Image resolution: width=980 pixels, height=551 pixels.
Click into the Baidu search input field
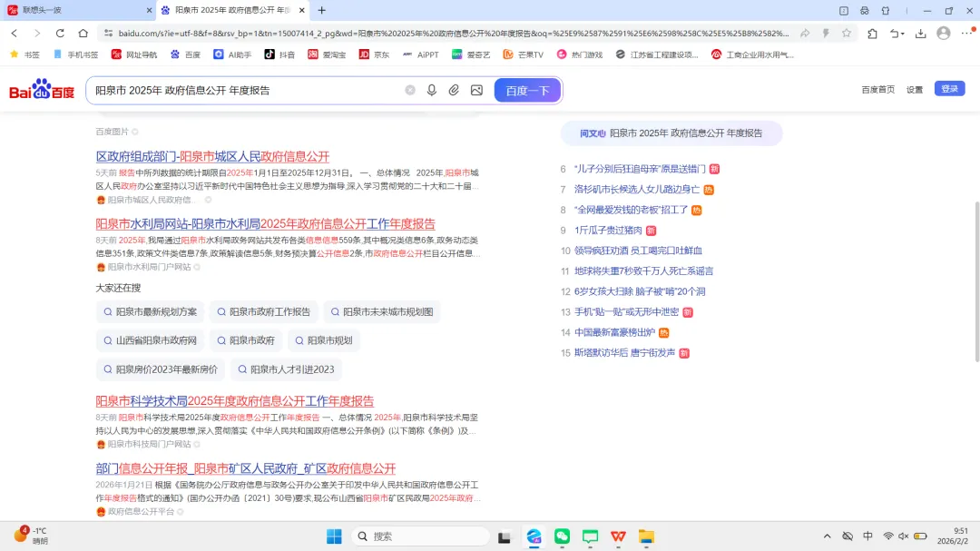click(247, 90)
